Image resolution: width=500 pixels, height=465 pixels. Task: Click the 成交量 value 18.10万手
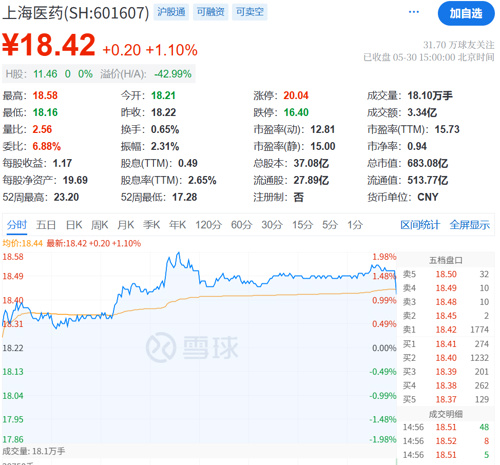(430, 96)
